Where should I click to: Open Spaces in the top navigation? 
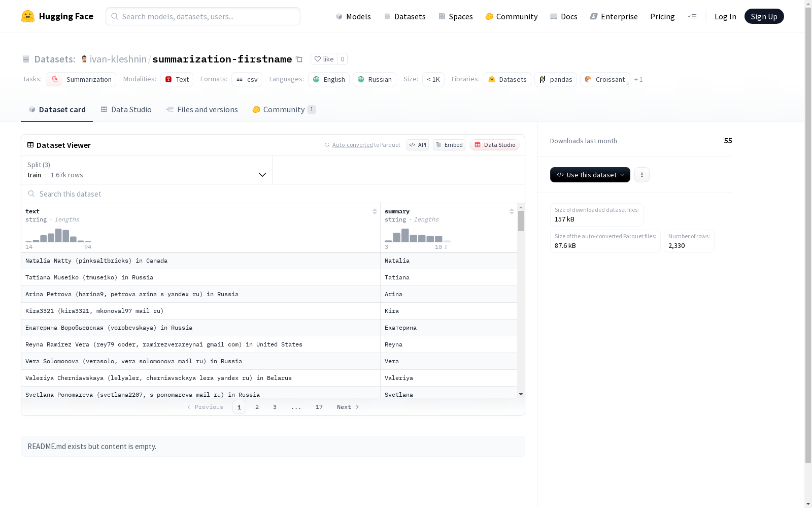point(455,16)
